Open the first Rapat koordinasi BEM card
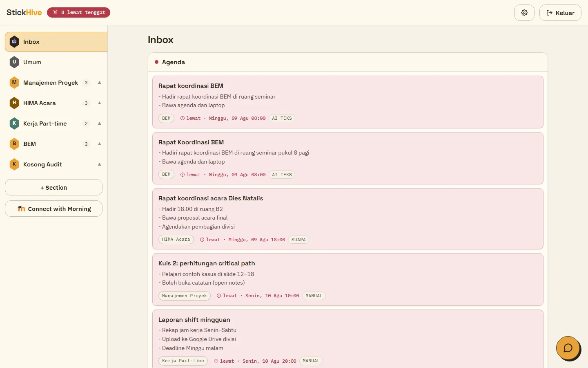 tap(348, 102)
